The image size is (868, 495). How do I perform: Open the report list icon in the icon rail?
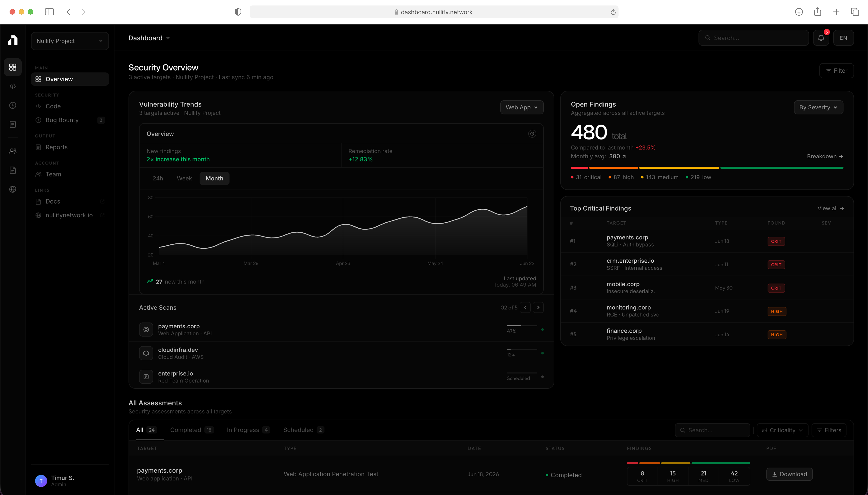(13, 124)
